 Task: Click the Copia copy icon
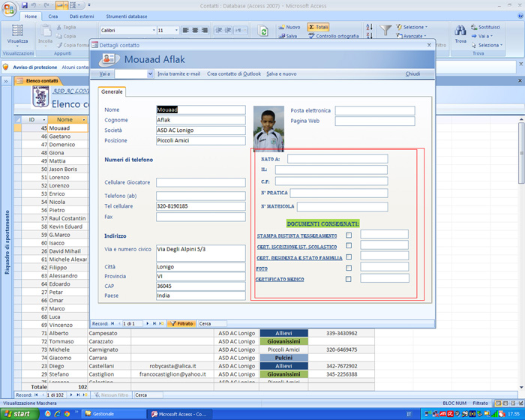[59, 36]
